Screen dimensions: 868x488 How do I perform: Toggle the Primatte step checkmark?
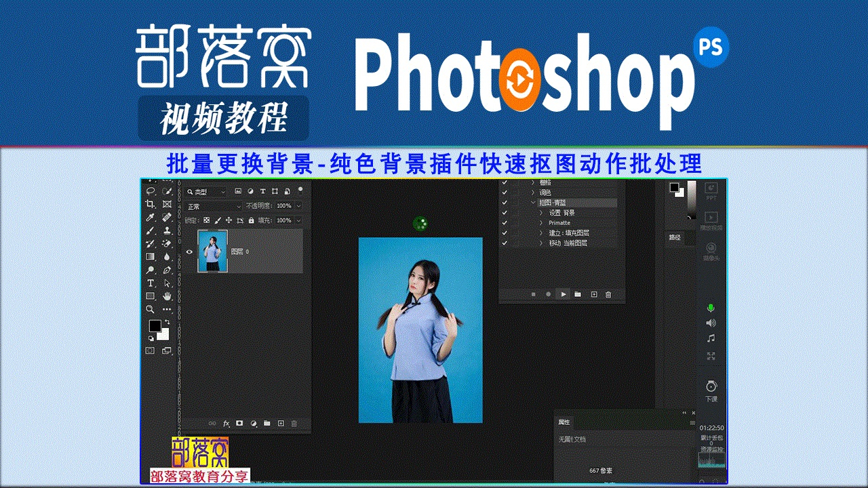coord(504,223)
